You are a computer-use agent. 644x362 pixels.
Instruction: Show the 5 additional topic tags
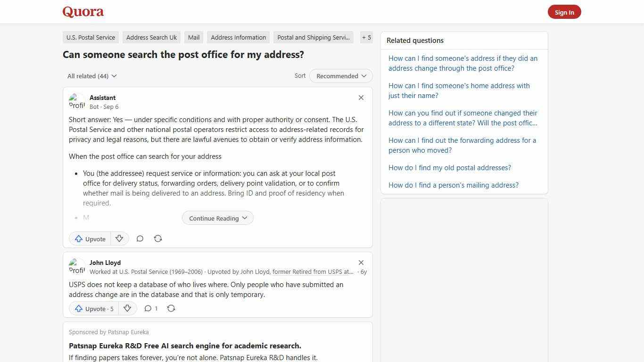click(366, 37)
